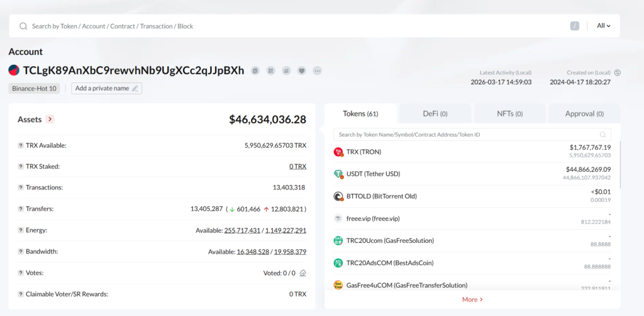
Task: Open the NFTs tab
Action: tap(509, 114)
